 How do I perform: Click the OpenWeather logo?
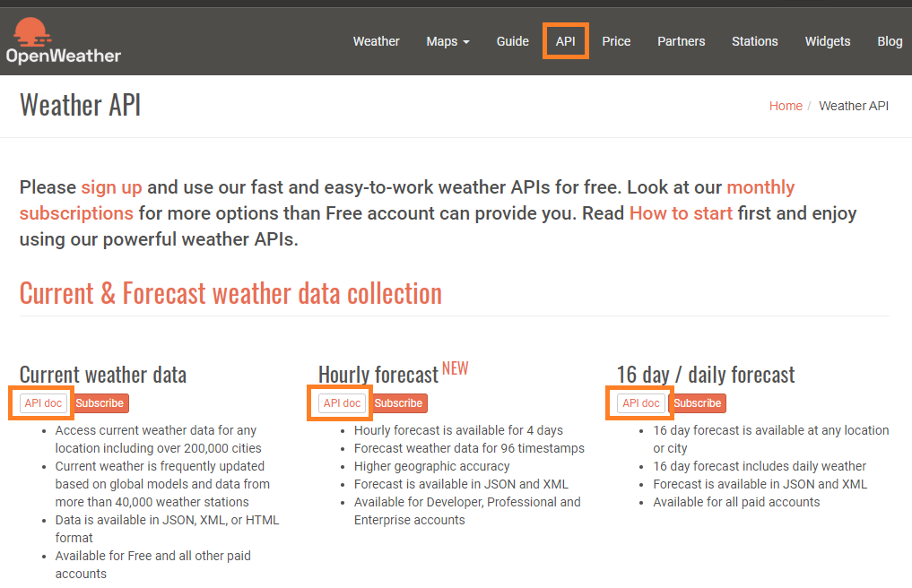[x=64, y=40]
